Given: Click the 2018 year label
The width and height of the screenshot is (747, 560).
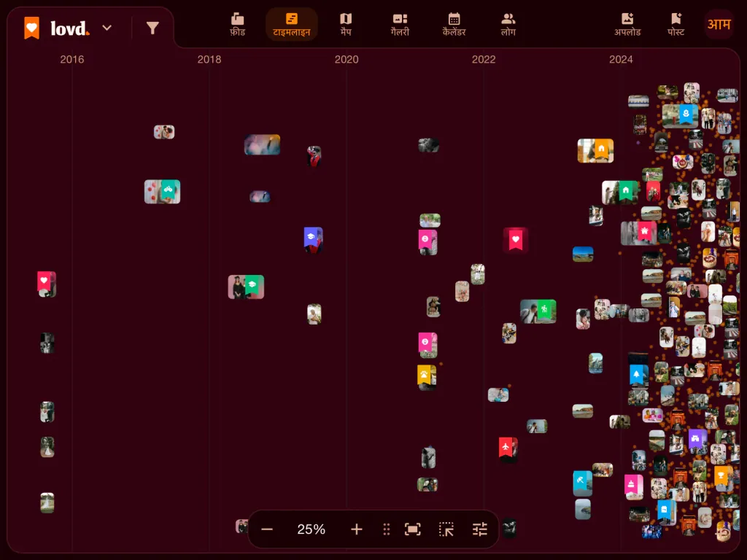Looking at the screenshot, I should click(x=209, y=60).
